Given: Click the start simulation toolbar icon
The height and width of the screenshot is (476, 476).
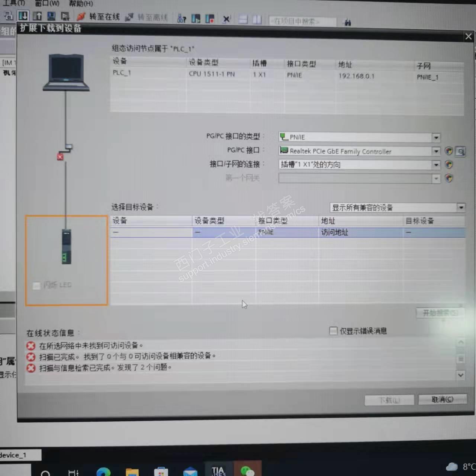Looking at the screenshot, I should [x=65, y=16].
